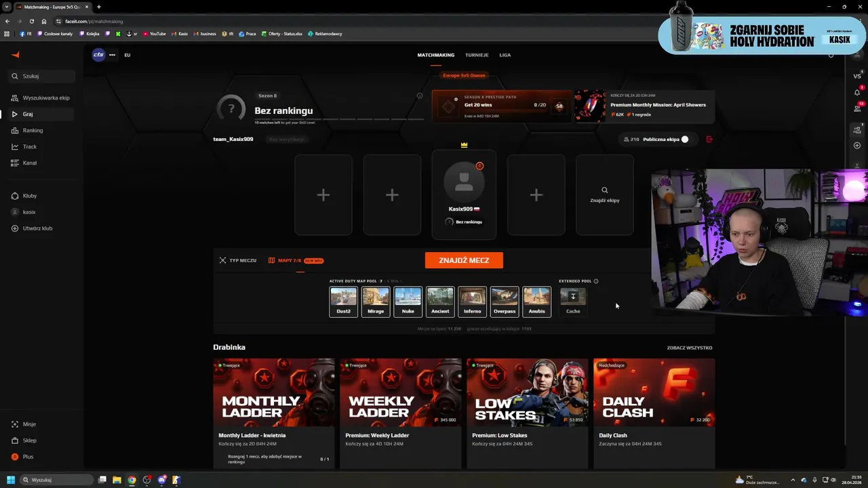The height and width of the screenshot is (488, 868).
Task: Toggle the Inferno map
Action: click(472, 302)
